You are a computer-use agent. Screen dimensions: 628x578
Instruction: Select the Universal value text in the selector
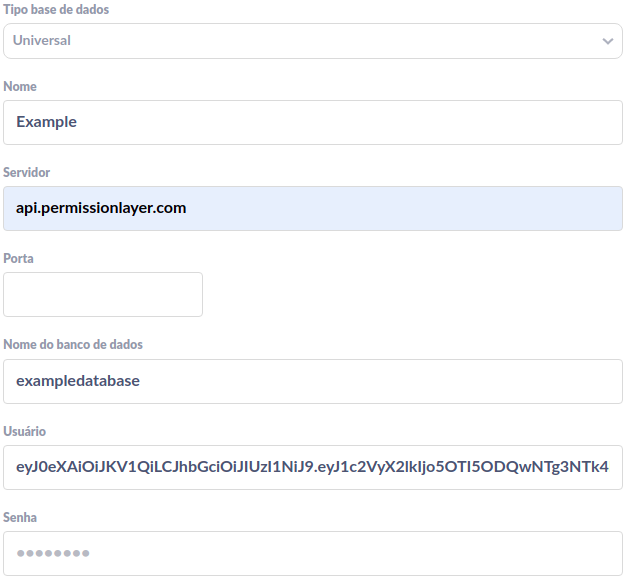pos(42,41)
